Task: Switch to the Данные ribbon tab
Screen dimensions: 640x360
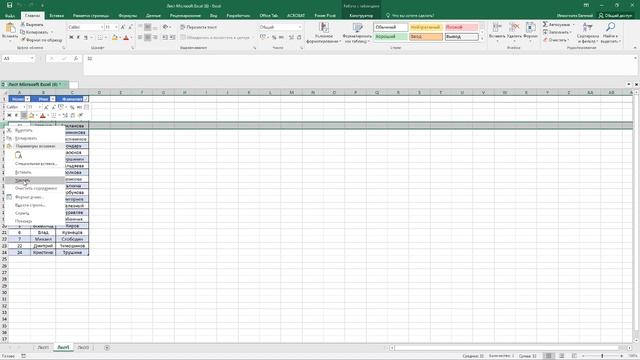Action: (153, 16)
